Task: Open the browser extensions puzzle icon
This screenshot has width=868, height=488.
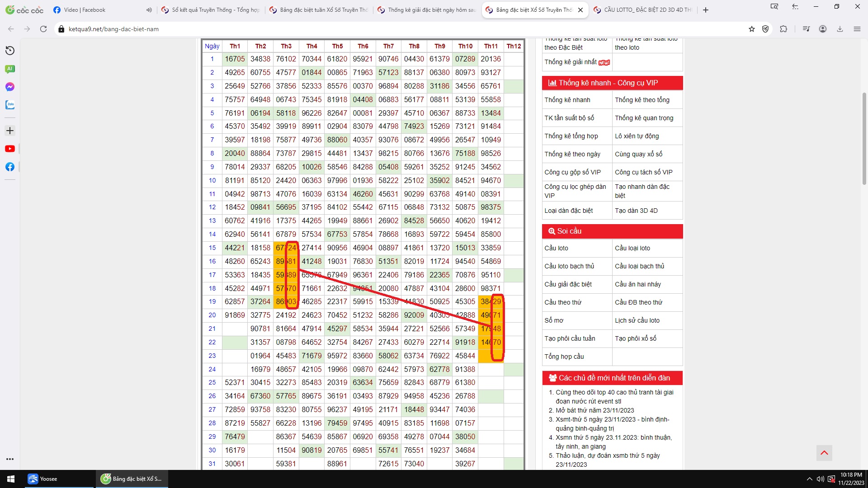Action: coord(783,29)
